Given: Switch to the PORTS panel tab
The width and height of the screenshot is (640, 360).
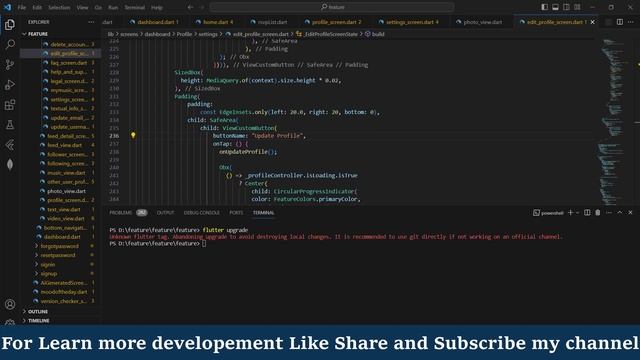Looking at the screenshot, I should [x=236, y=213].
